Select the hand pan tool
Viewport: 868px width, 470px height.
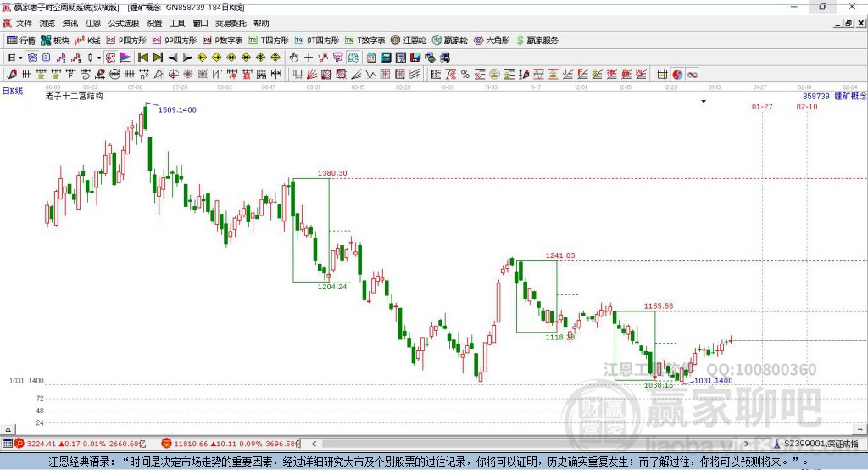(294, 58)
